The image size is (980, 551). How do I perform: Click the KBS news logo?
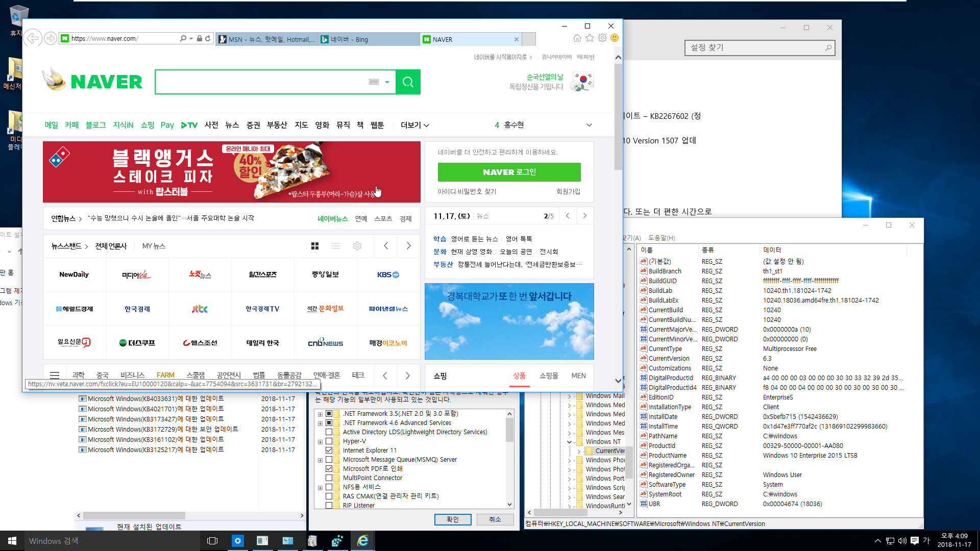pos(388,274)
